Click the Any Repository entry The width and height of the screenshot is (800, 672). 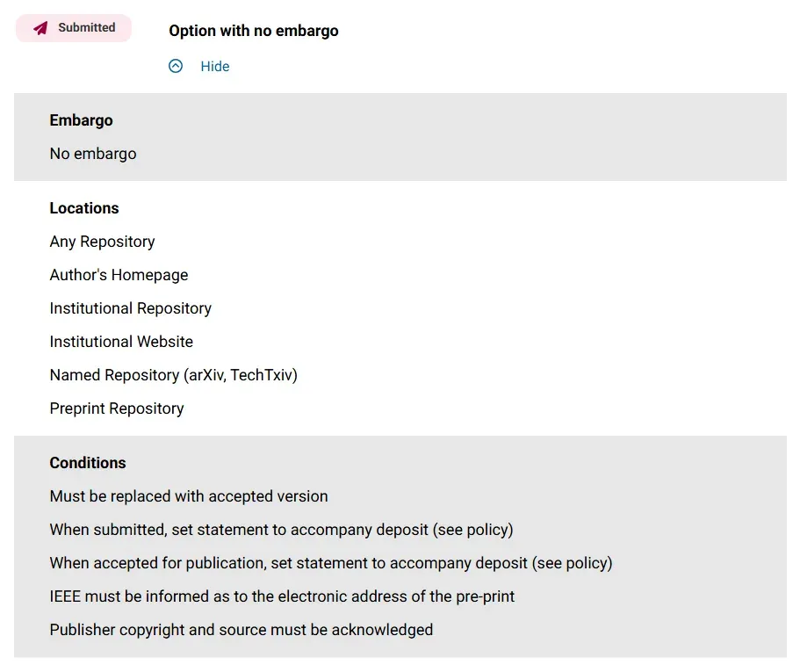point(102,242)
